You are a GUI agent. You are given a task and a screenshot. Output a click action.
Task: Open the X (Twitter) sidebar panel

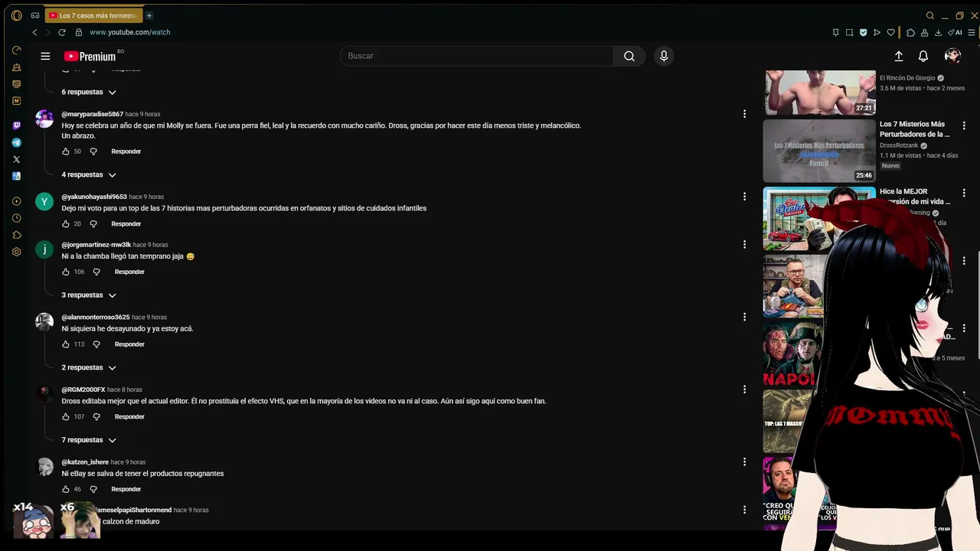point(17,159)
